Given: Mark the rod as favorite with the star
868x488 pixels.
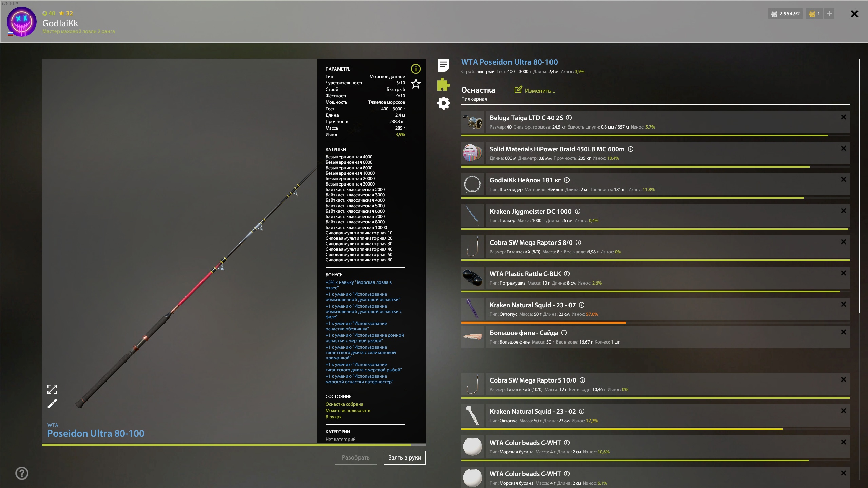Looking at the screenshot, I should point(416,83).
